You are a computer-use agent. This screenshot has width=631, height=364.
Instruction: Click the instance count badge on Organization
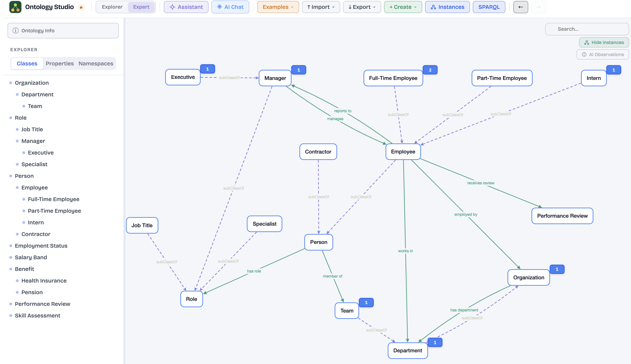557,270
